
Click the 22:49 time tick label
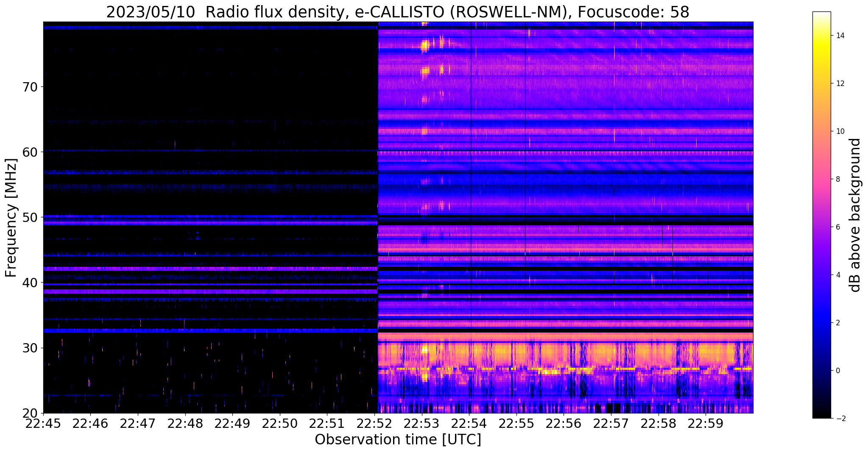pos(232,424)
